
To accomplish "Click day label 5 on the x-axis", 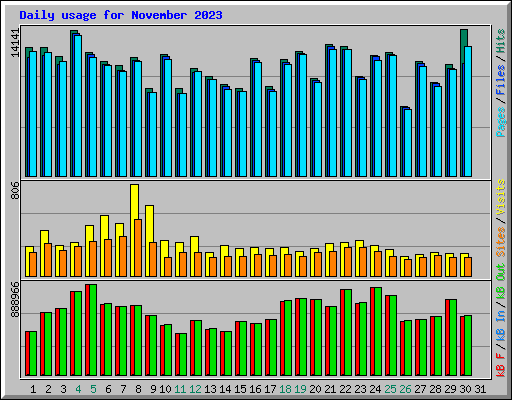I will coord(93,389).
